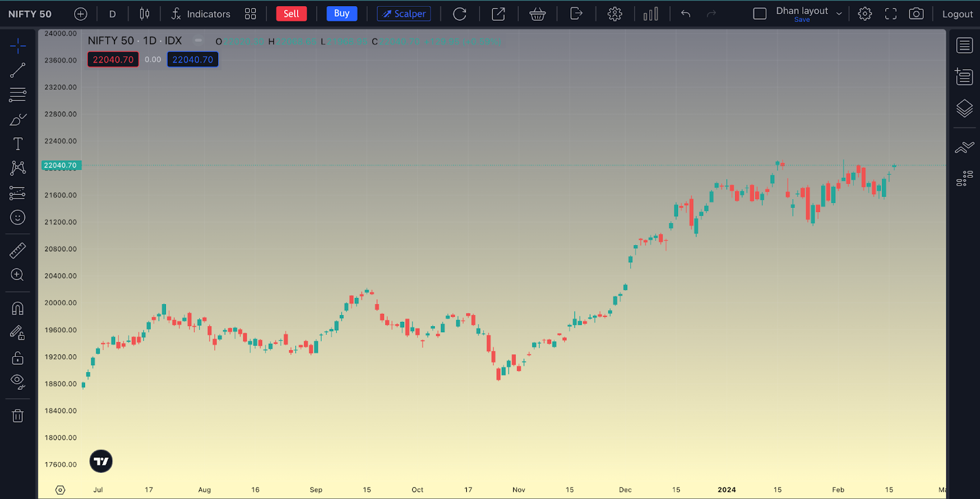
Task: Click the bar chart compare icon
Action: coord(651,14)
